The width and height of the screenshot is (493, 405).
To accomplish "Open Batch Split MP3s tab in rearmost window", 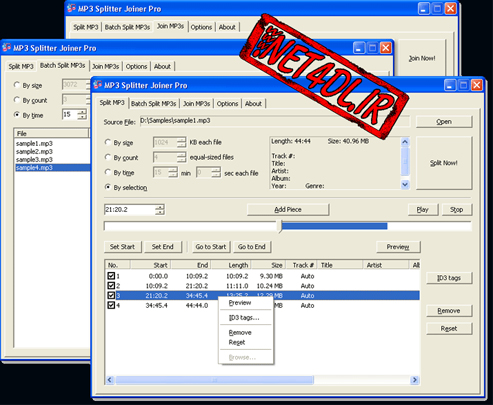I will pos(127,27).
